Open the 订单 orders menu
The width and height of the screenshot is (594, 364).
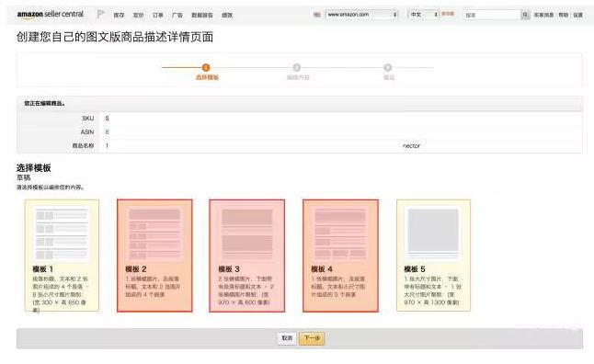[x=157, y=15]
